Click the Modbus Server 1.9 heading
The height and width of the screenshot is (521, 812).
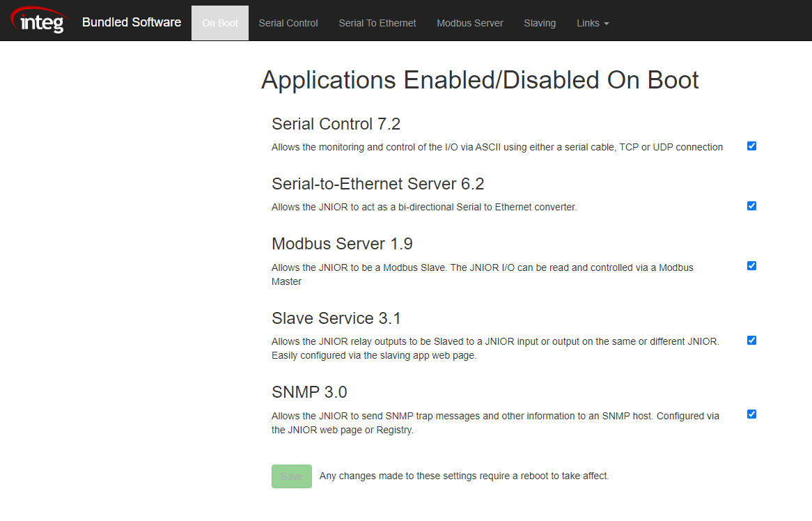[342, 244]
